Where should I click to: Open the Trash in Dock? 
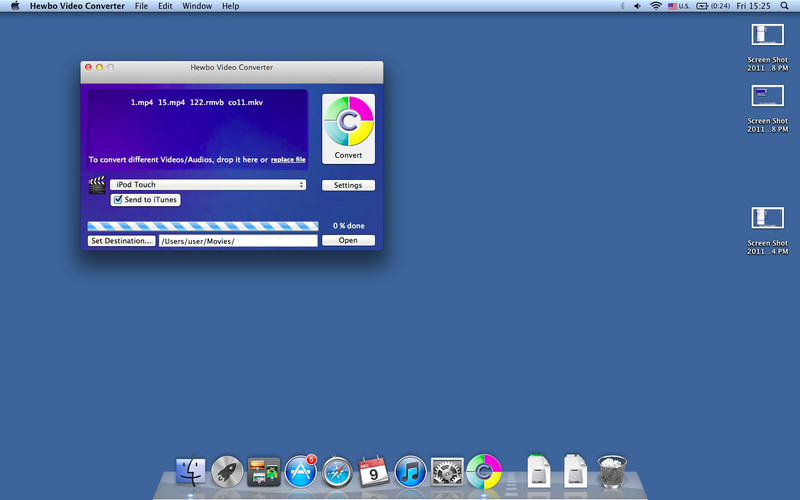click(612, 471)
